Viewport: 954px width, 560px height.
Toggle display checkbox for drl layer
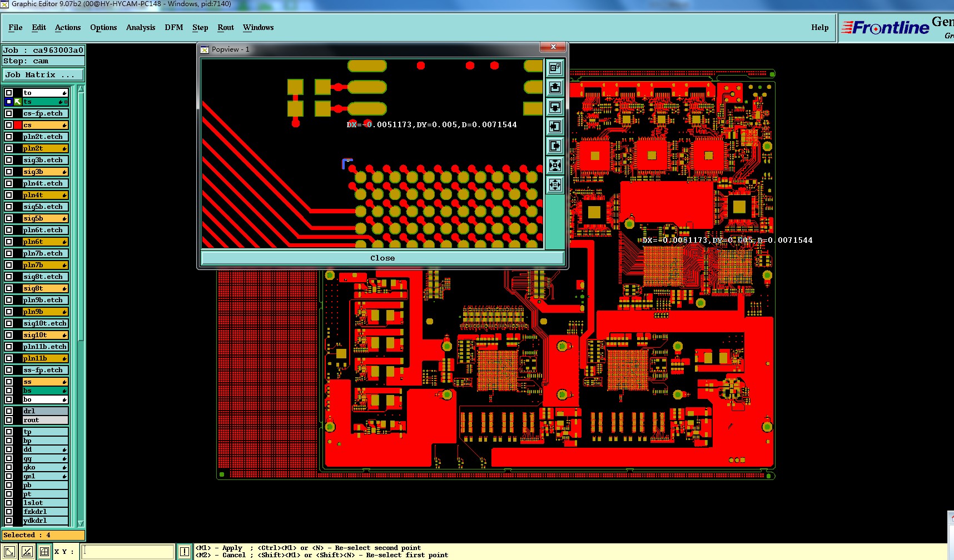click(9, 411)
